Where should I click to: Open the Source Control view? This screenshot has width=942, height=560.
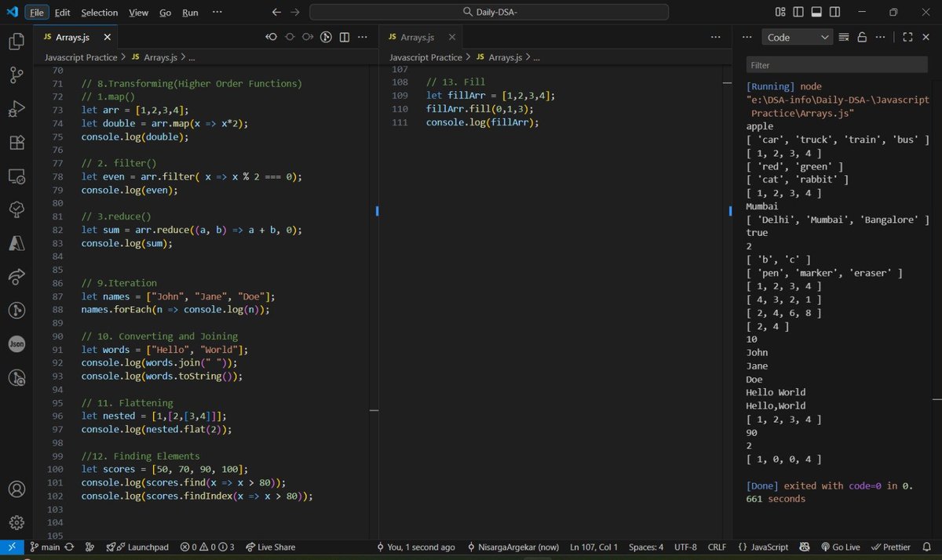(16, 75)
